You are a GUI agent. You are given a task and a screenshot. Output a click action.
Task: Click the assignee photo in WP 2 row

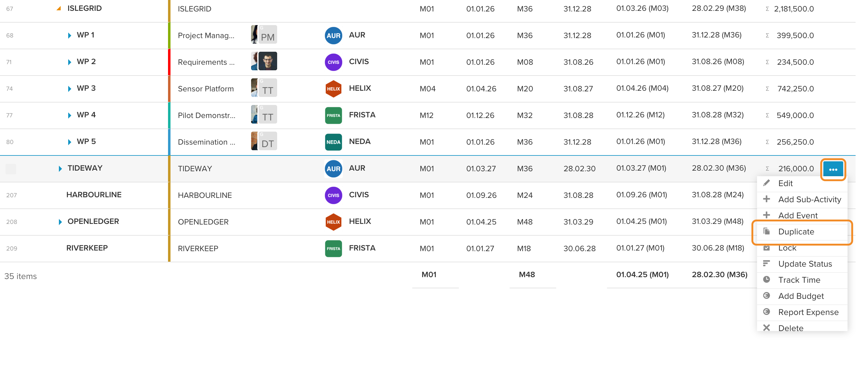[268, 61]
